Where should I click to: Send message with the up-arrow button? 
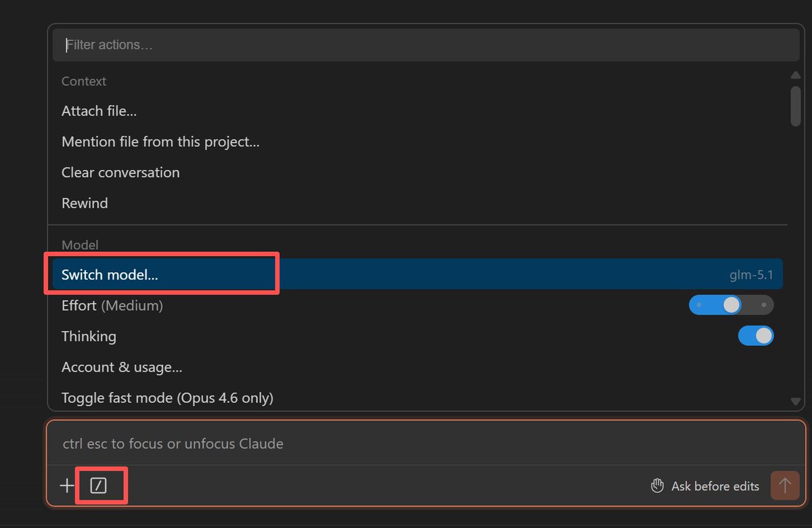coord(785,486)
